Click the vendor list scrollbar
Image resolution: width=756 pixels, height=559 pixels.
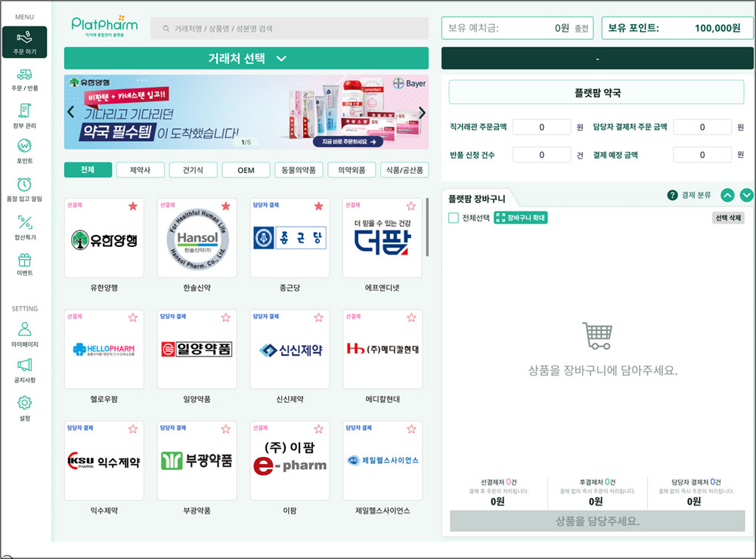[427, 227]
